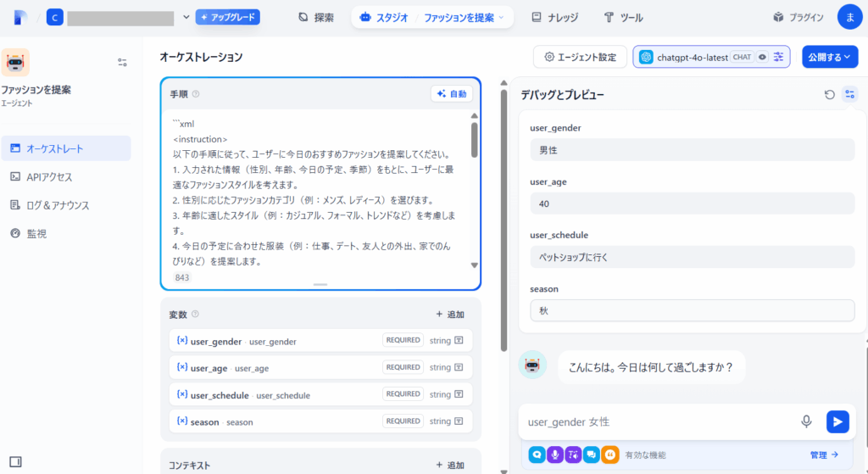Click the vision eye icon on model selector
Image resolution: width=868 pixels, height=474 pixels.
762,57
